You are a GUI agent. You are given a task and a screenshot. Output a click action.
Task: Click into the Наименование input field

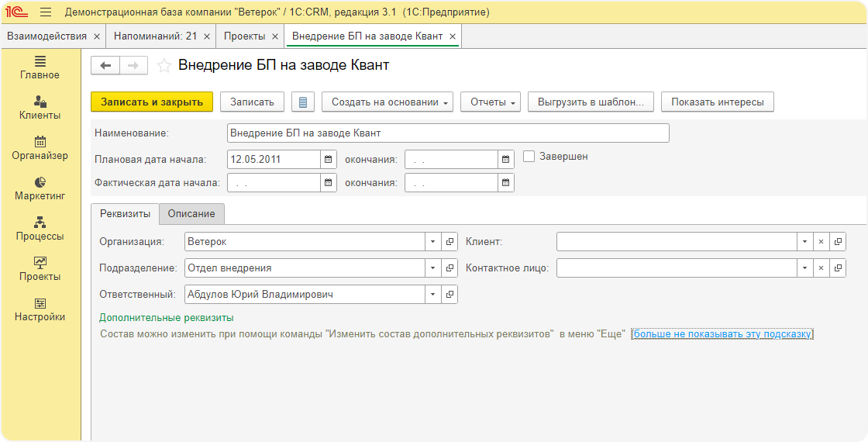pyautogui.click(x=448, y=133)
